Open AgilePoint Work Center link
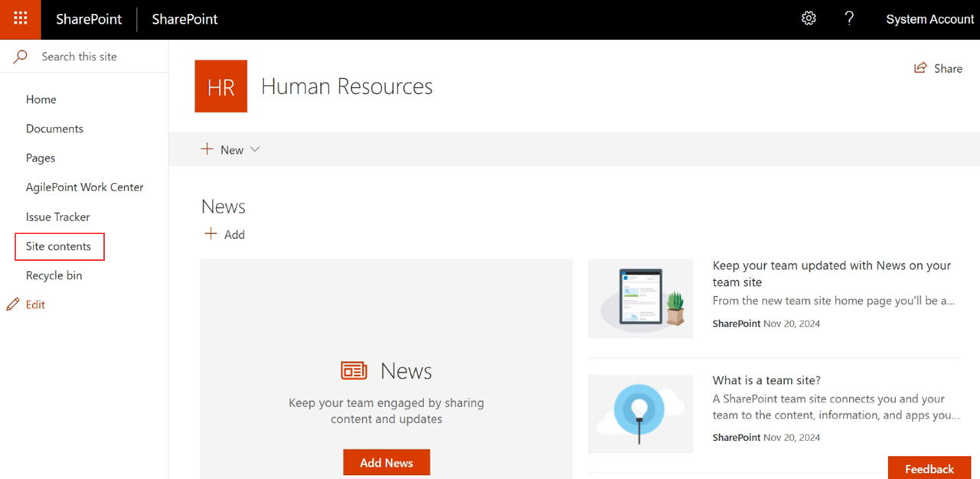This screenshot has width=980, height=479. point(85,187)
